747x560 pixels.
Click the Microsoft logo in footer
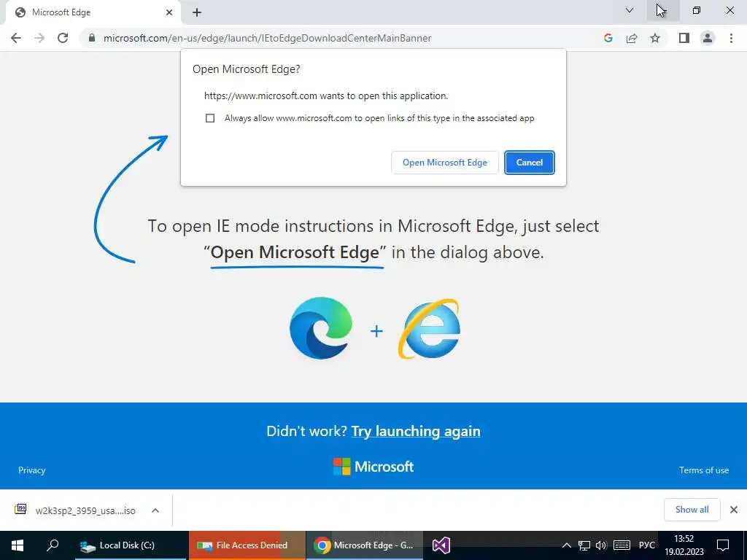(x=373, y=467)
